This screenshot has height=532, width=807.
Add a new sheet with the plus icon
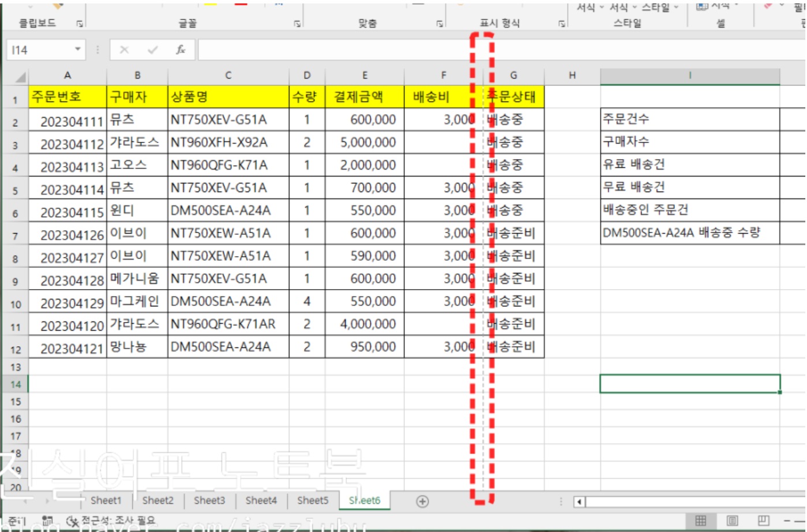[x=422, y=501]
